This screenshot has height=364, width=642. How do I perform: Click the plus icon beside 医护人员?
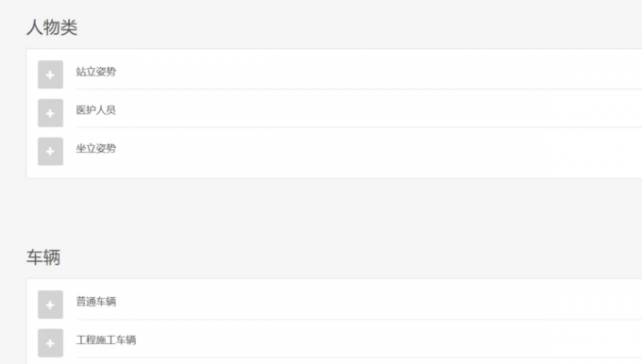coord(50,113)
